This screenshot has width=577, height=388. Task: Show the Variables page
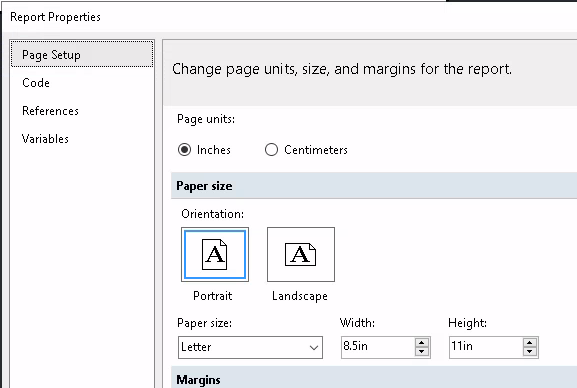point(45,139)
